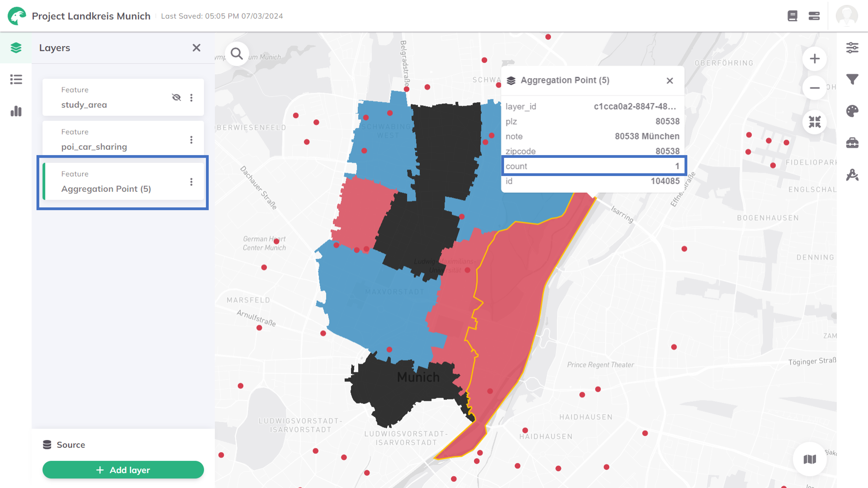
Task: Open options menu for study_area layer
Action: coord(191,97)
